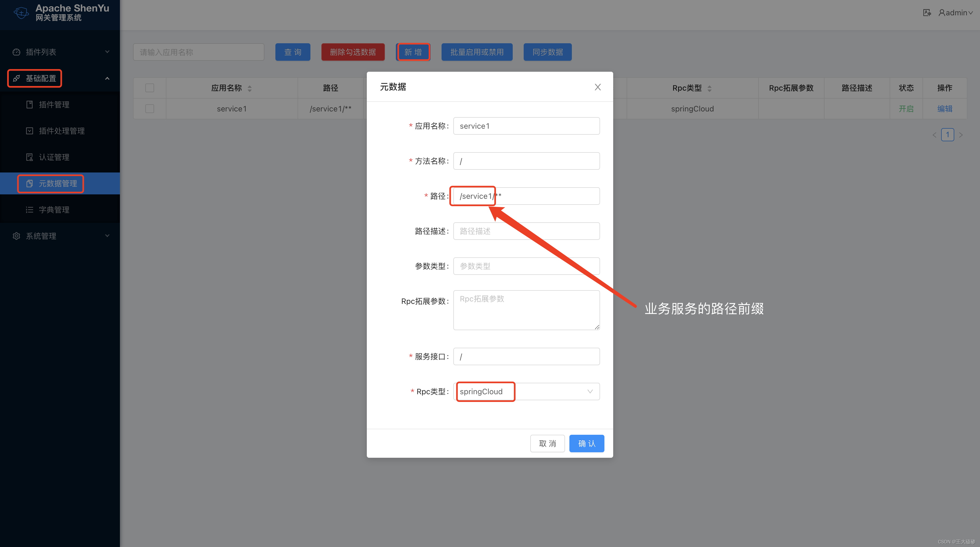Click the 开启 status text in row

tap(906, 109)
